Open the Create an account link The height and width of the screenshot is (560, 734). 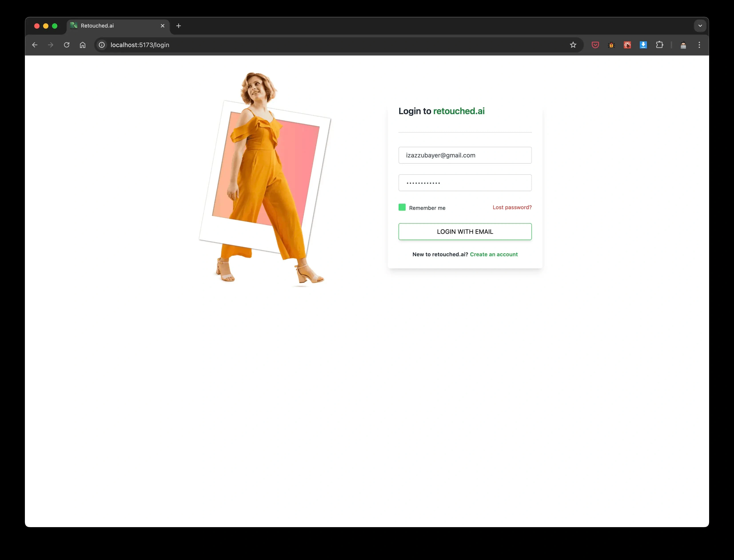(494, 254)
